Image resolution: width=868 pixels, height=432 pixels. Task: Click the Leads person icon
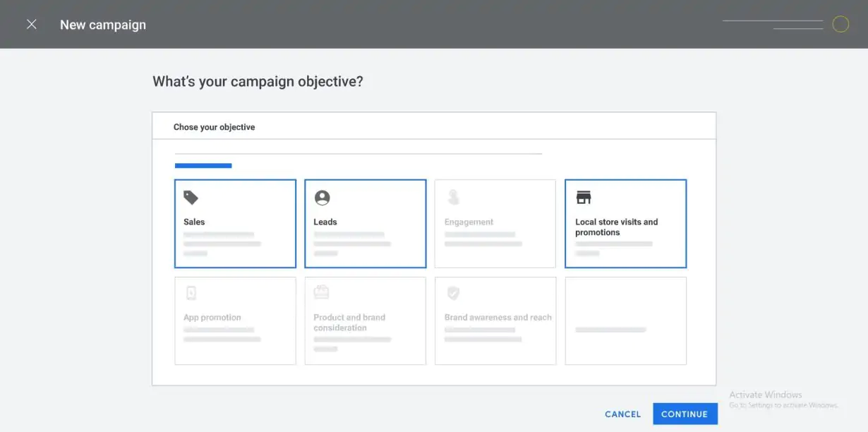(x=322, y=198)
